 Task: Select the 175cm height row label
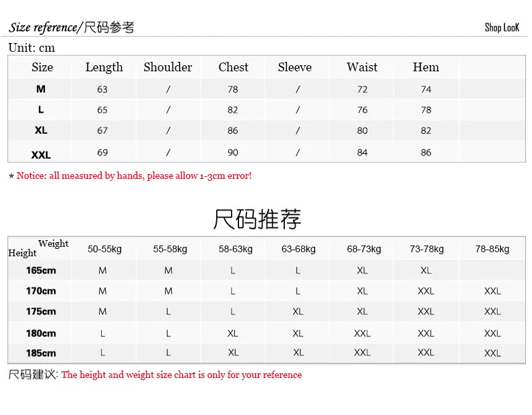coord(41,311)
